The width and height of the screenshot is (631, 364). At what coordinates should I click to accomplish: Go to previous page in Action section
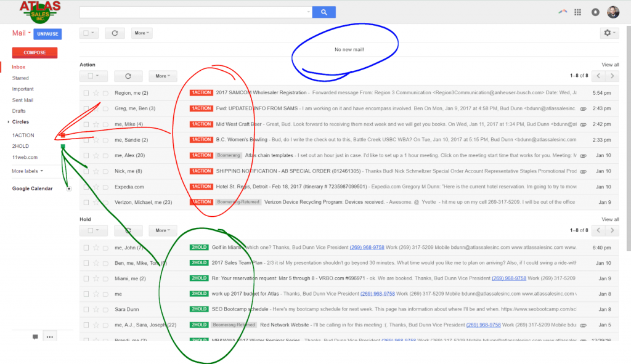[x=598, y=76]
